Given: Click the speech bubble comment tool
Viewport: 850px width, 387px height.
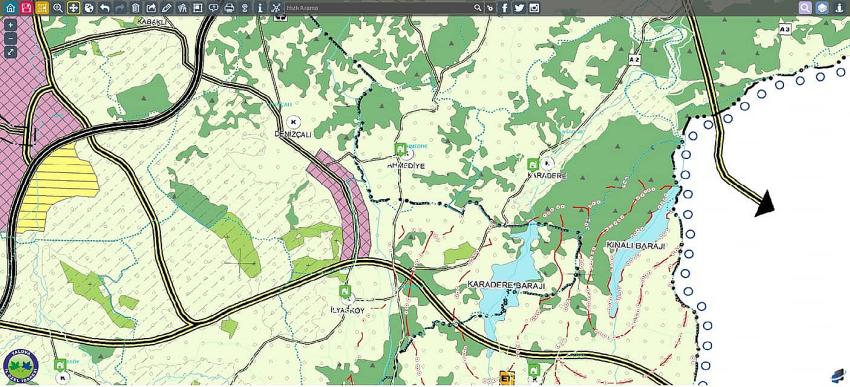Looking at the screenshot, I should point(214,8).
